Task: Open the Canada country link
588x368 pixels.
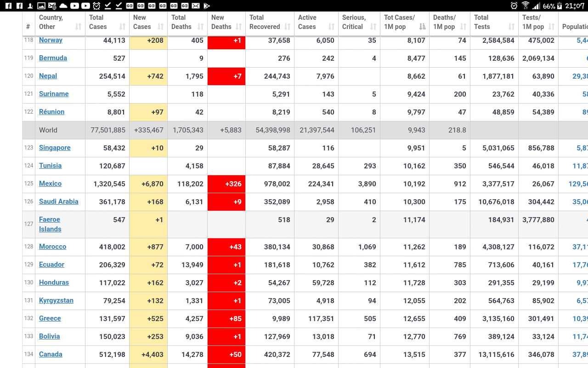Action: pos(51,354)
